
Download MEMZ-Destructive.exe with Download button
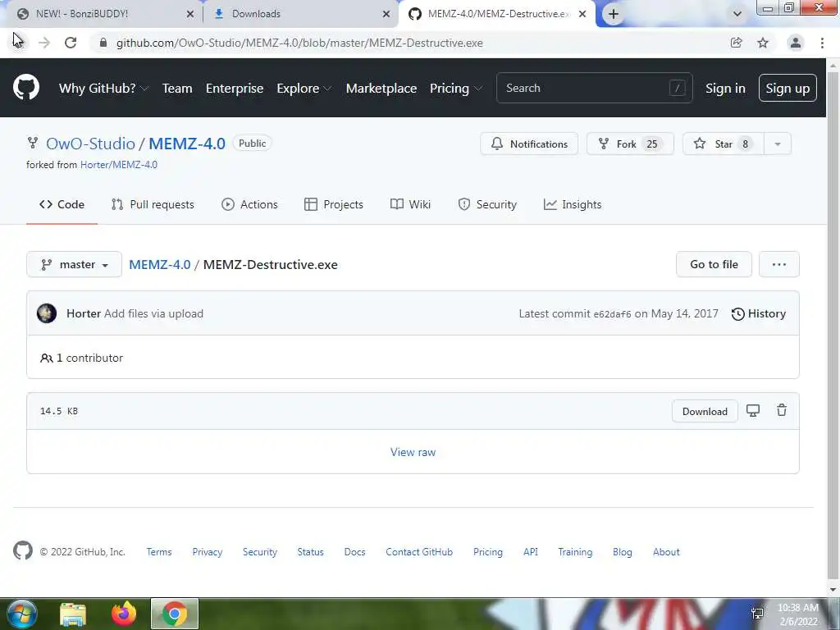click(x=705, y=411)
